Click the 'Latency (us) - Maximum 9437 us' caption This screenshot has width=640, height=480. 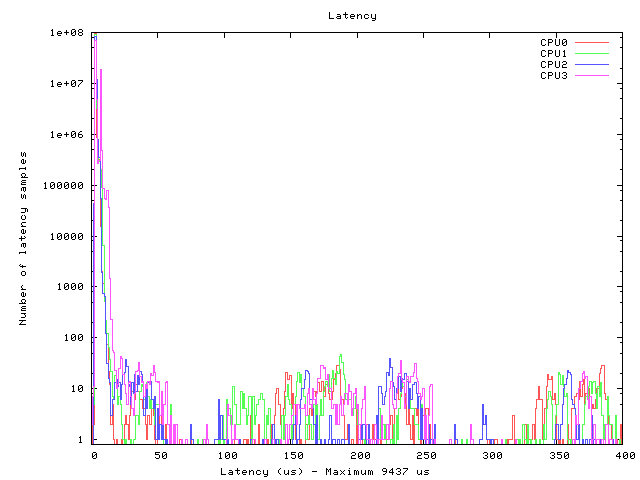[x=325, y=472]
